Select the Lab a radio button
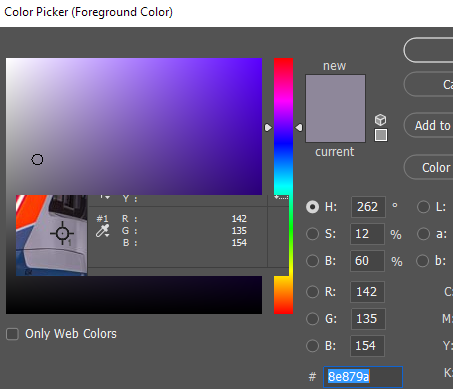This screenshot has height=389, width=453. pyautogui.click(x=423, y=234)
